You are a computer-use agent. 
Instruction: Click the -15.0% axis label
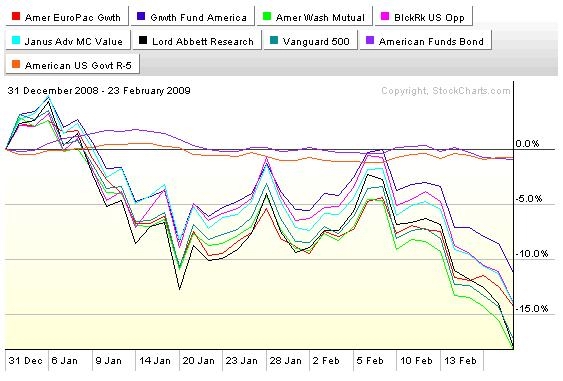pyautogui.click(x=532, y=308)
